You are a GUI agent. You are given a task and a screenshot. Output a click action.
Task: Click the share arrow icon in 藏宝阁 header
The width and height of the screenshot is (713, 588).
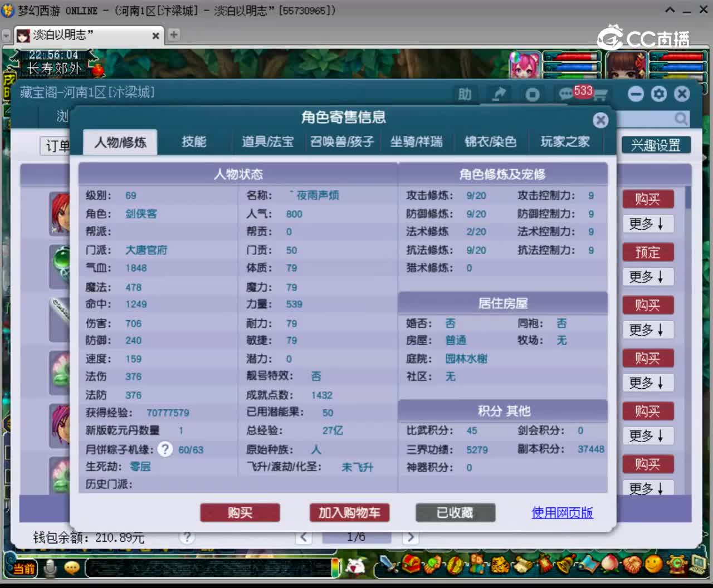pos(499,94)
